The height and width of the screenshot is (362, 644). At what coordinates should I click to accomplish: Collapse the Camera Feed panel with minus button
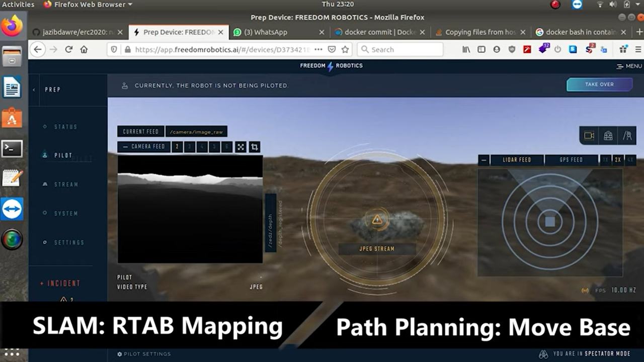pyautogui.click(x=125, y=146)
